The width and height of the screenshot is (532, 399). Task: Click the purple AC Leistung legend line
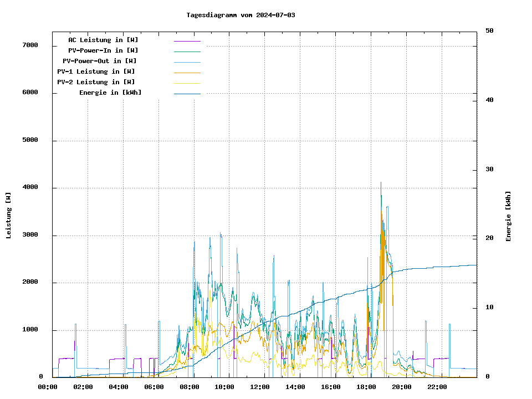[187, 41]
